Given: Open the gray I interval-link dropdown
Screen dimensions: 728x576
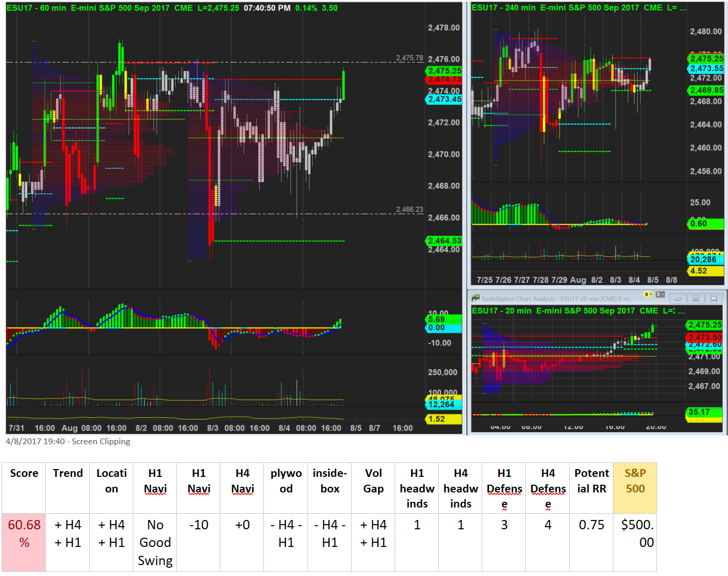Looking at the screenshot, I should (x=660, y=295).
